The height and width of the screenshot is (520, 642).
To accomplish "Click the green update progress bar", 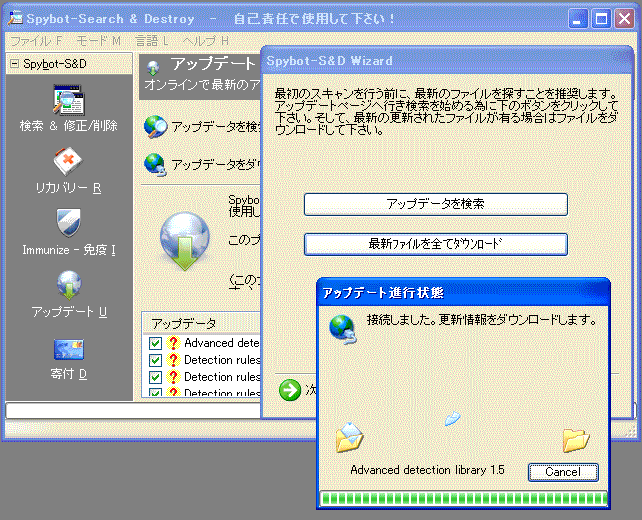I will click(x=463, y=498).
